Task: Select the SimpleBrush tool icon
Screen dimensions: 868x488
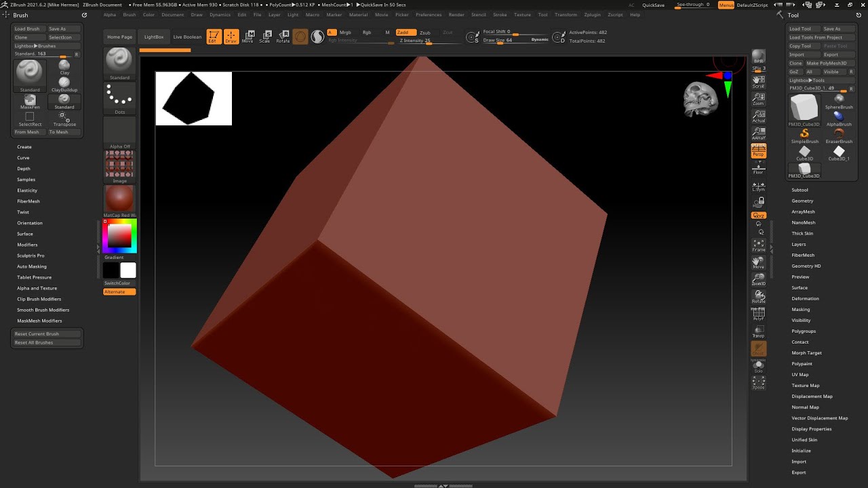Action: [804, 136]
